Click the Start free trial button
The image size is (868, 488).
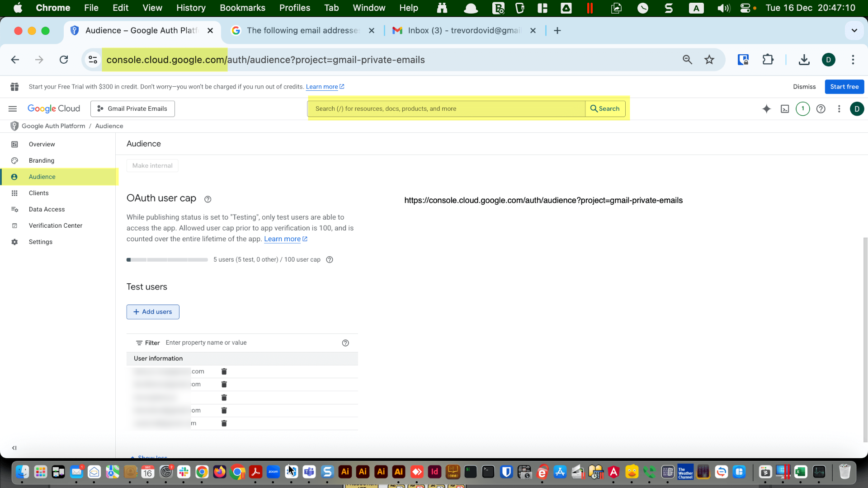[844, 86]
